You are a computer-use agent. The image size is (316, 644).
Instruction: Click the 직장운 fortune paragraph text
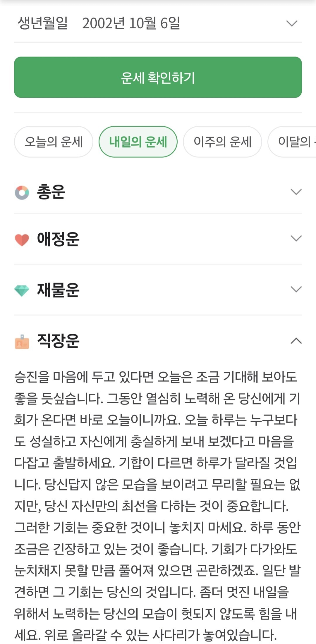point(157,506)
